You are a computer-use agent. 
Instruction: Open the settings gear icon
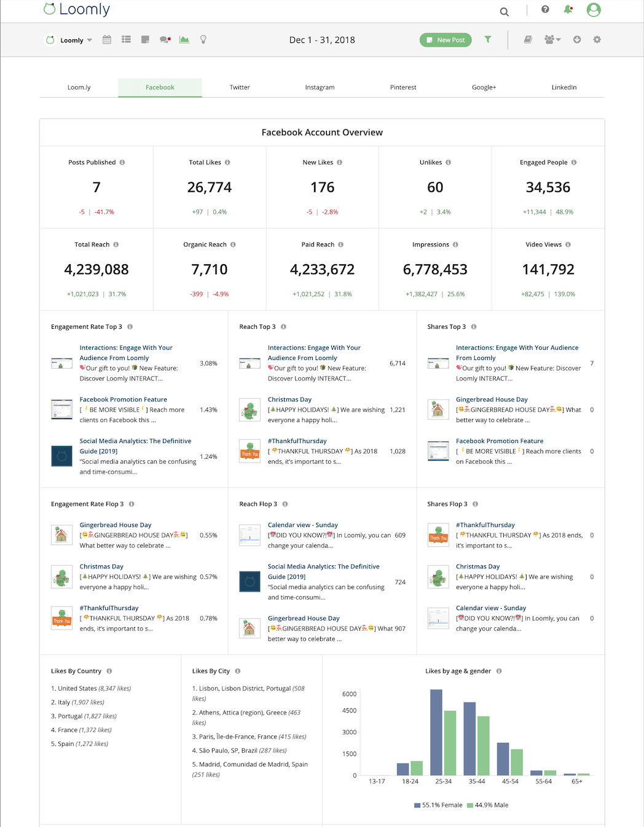(595, 39)
